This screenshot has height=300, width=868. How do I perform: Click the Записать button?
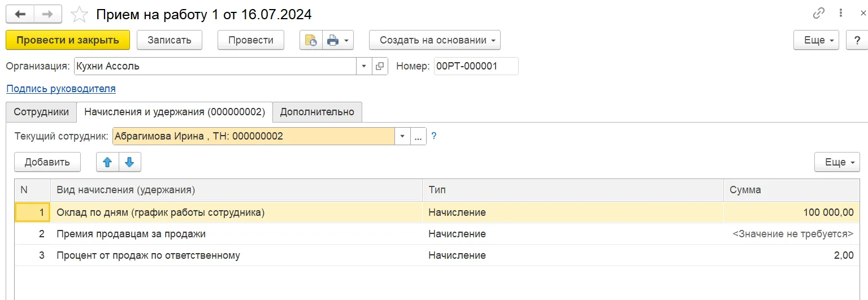pos(170,40)
